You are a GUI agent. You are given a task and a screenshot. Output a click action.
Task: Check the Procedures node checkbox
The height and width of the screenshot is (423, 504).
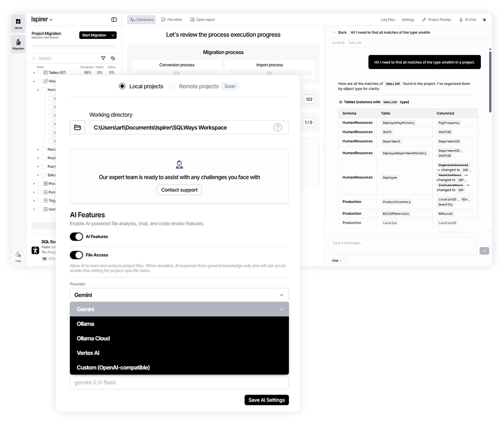click(x=40, y=184)
